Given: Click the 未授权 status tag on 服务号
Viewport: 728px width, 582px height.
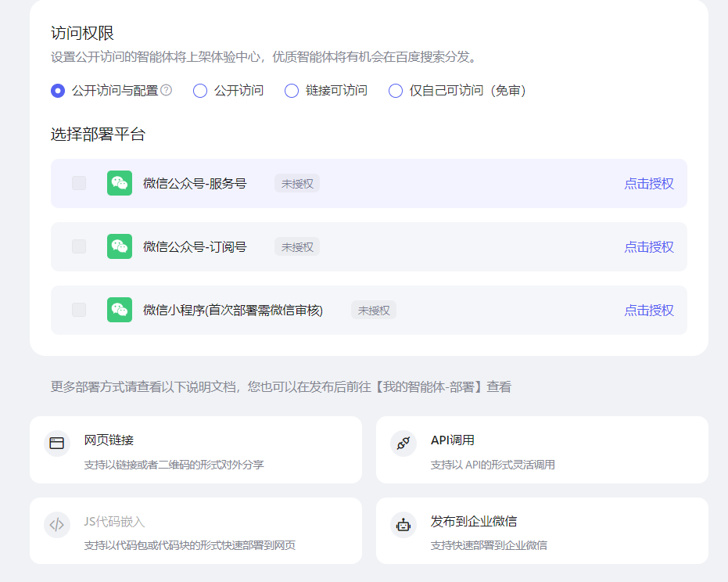Looking at the screenshot, I should coord(297,183).
